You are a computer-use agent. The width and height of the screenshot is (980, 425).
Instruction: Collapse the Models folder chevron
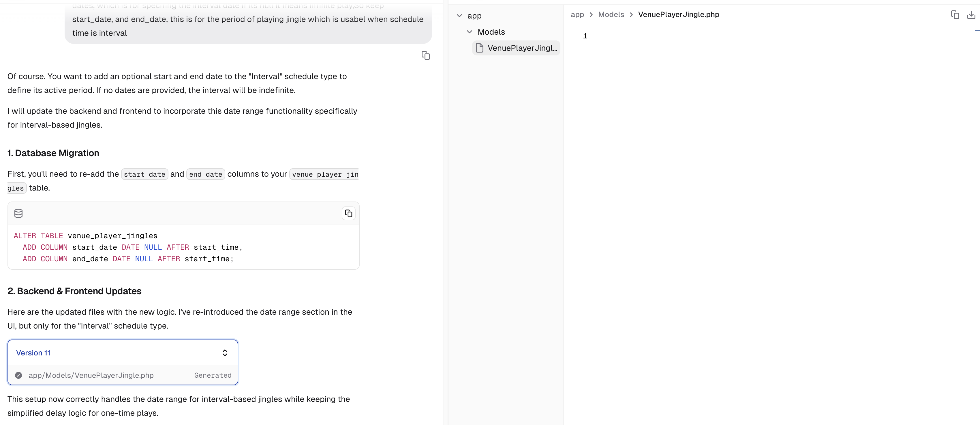pos(470,32)
